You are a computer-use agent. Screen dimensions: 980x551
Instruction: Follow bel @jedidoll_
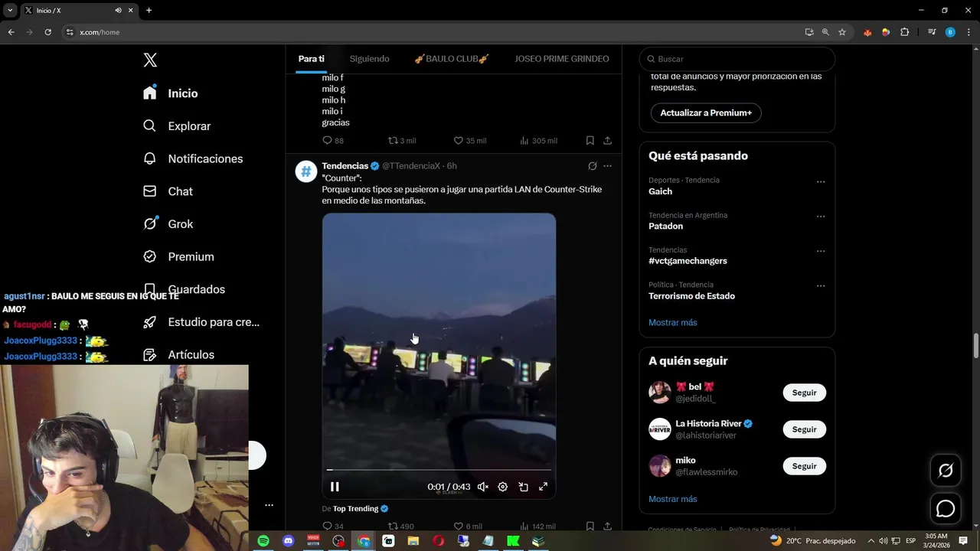tap(804, 393)
